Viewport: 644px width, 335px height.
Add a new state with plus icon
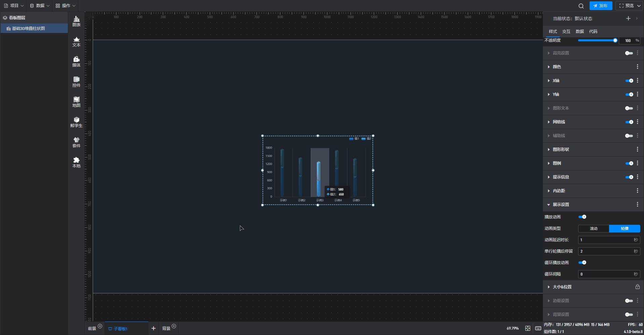coord(628,18)
